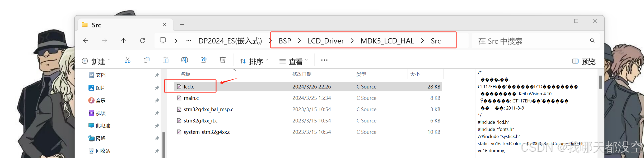Unpin 视频 using its pin icon
Viewport: 644px width, 158px height.
point(157,113)
